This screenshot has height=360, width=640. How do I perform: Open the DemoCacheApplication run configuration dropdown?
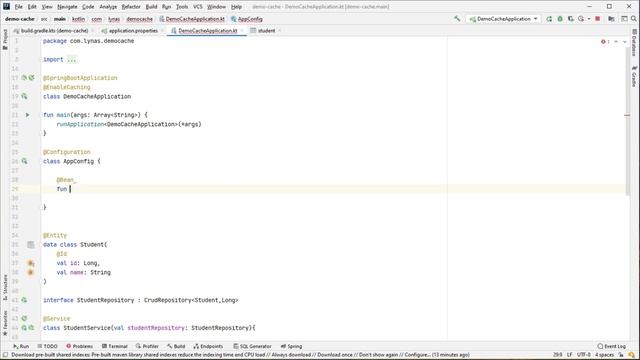click(504, 19)
